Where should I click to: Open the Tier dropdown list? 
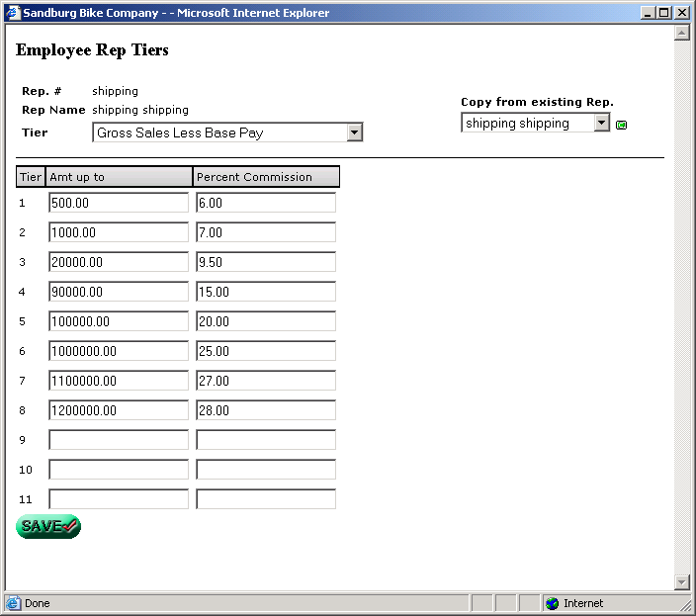(355, 132)
